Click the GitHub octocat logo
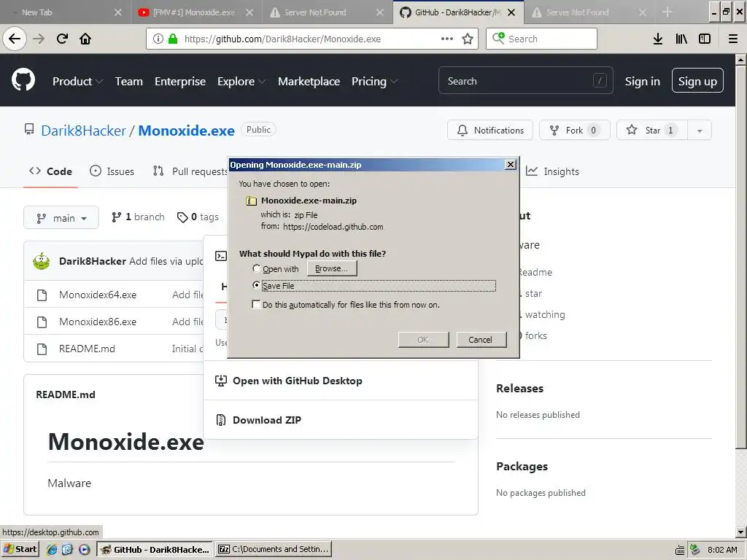Image resolution: width=747 pixels, height=560 pixels. pyautogui.click(x=23, y=80)
